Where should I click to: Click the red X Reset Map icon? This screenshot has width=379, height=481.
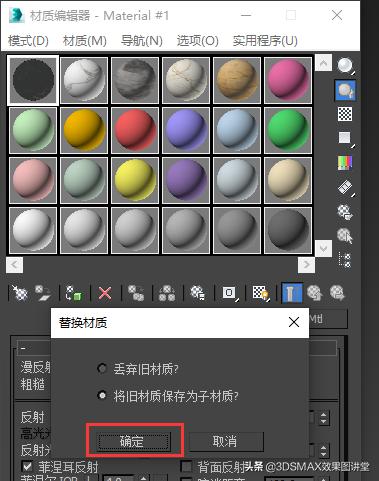point(105,294)
